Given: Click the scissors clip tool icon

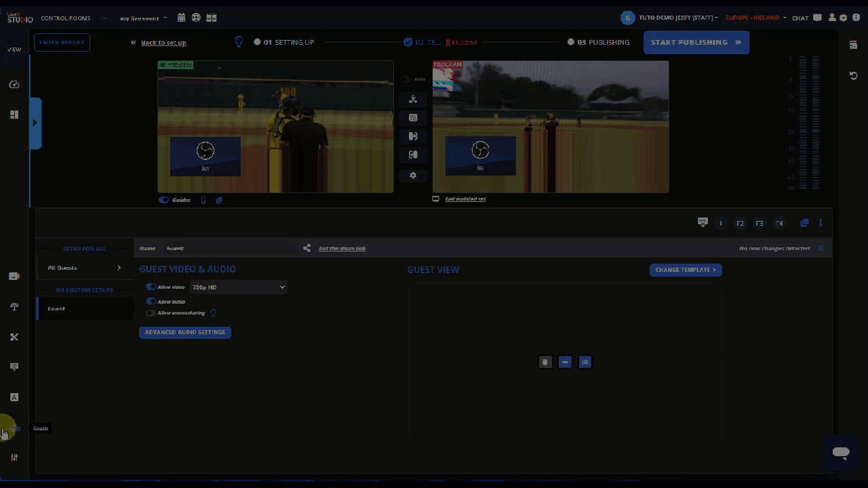Looking at the screenshot, I should 14,337.
